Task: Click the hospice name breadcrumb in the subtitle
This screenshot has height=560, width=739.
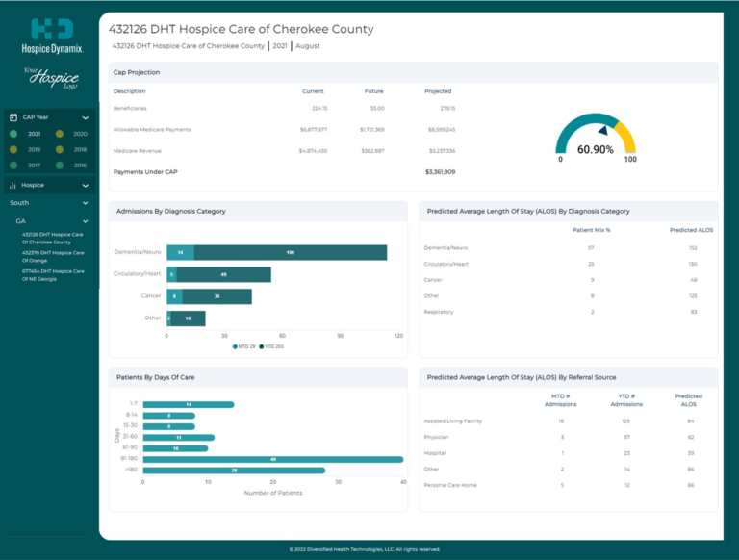Action: coord(189,46)
